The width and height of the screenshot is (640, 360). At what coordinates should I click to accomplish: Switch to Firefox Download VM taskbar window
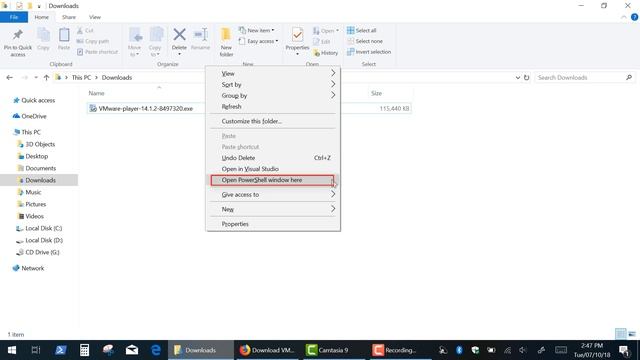pyautogui.click(x=267, y=350)
